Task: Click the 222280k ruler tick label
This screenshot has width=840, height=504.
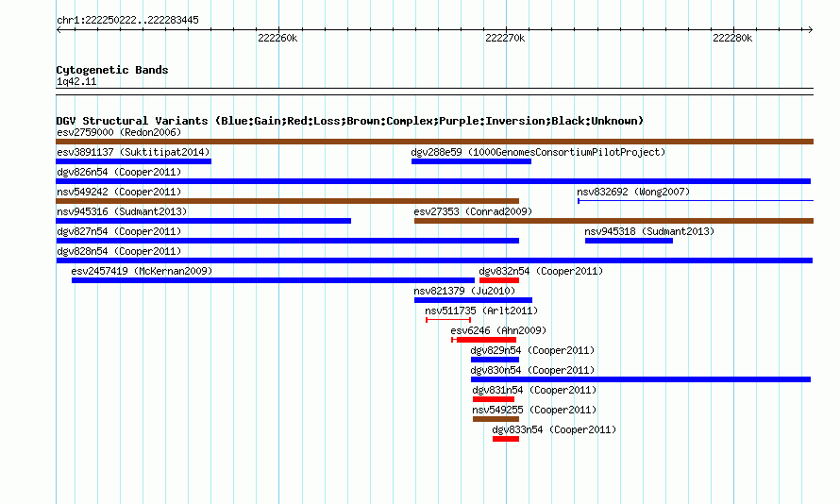Action: tap(732, 38)
